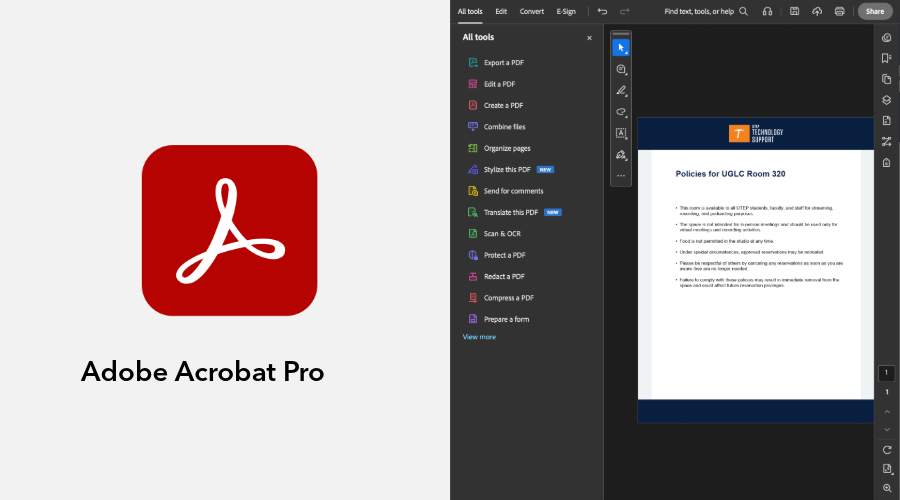This screenshot has width=900, height=500.
Task: Open more quick tools (three dots)
Action: click(621, 176)
